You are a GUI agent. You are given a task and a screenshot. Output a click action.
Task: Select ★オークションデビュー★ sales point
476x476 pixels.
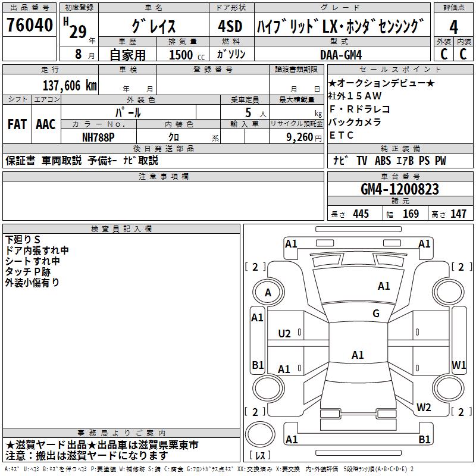[x=381, y=83]
